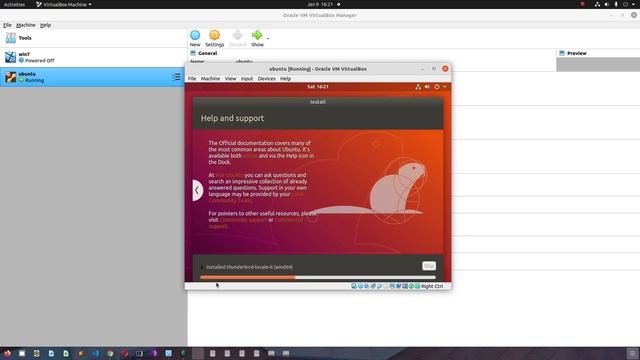The width and height of the screenshot is (640, 360).
Task: Open Help menu in ubuntu VM window
Action: pyautogui.click(x=285, y=78)
